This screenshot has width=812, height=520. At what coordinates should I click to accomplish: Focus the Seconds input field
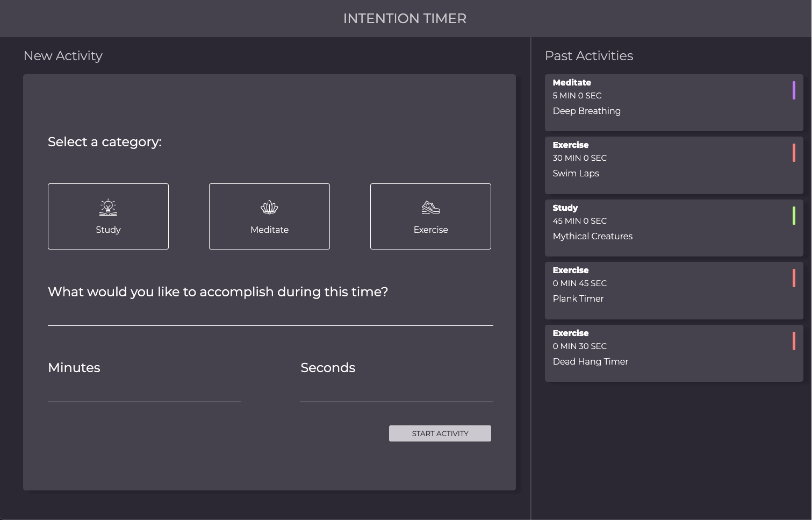coord(397,393)
